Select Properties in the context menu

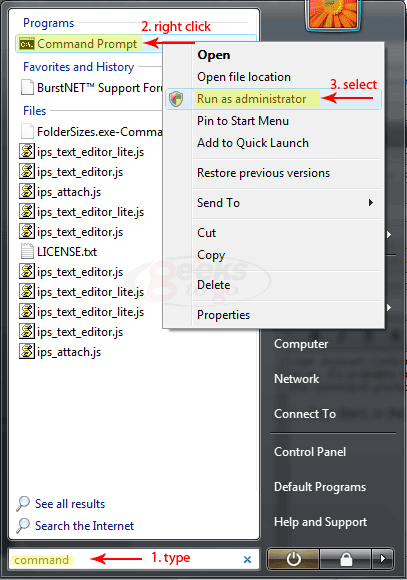[x=223, y=315]
